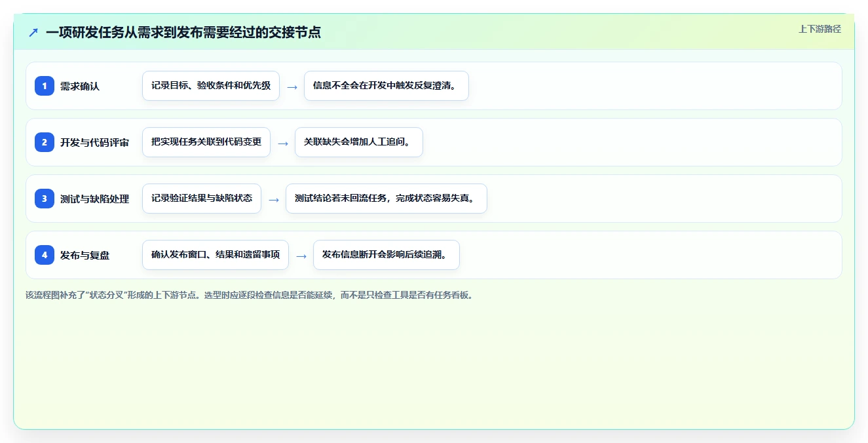Click the 把实现任务关联到代码变更 box
The image size is (868, 443).
206,142
